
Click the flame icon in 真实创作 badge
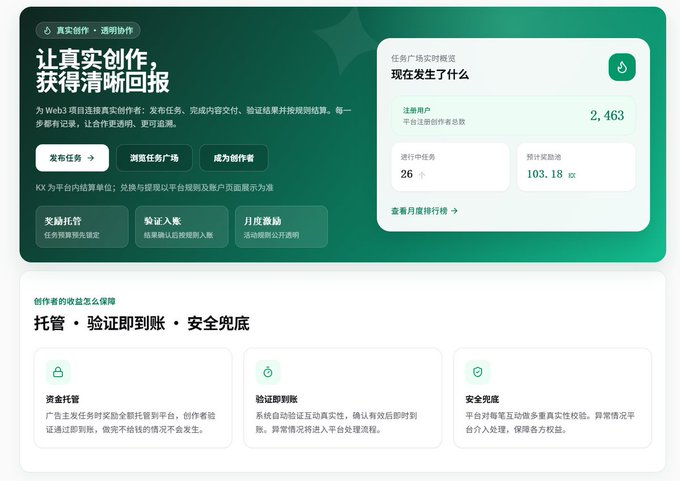click(47, 30)
